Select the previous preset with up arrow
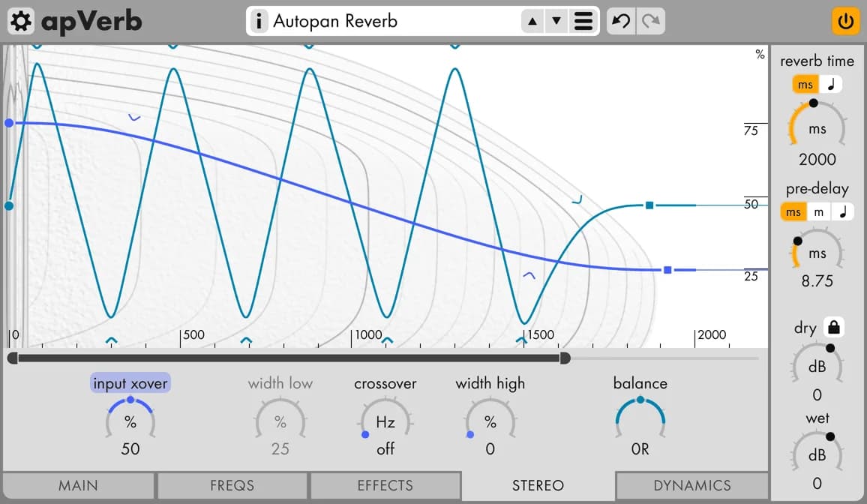 tap(532, 21)
